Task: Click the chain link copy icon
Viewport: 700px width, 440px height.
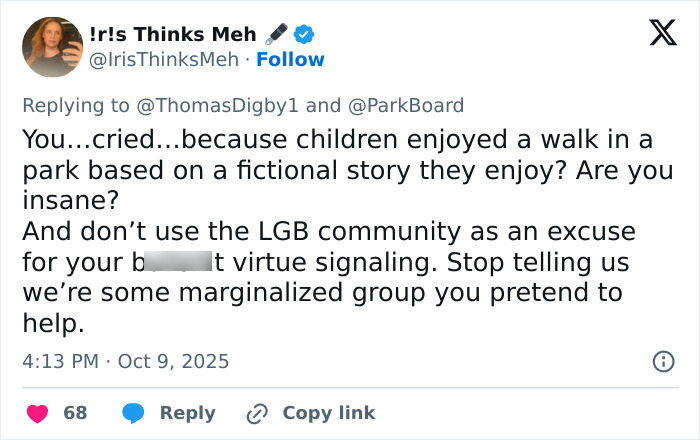Action: (x=258, y=412)
